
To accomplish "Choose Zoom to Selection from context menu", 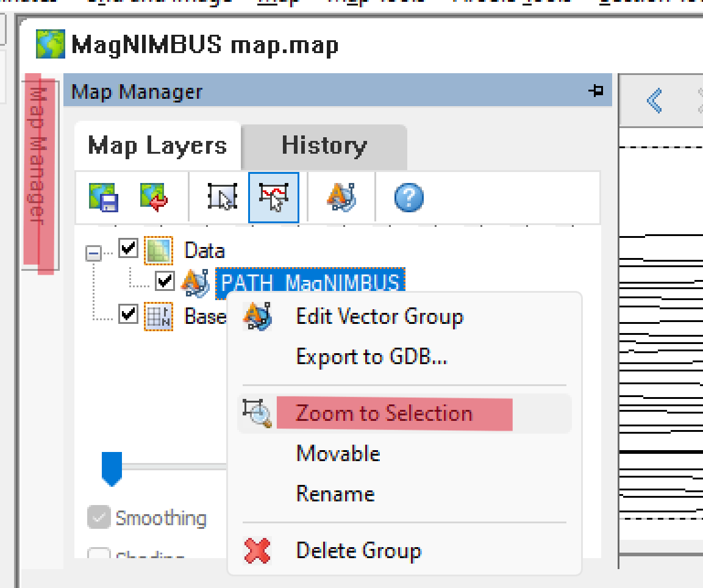I will pyautogui.click(x=384, y=413).
